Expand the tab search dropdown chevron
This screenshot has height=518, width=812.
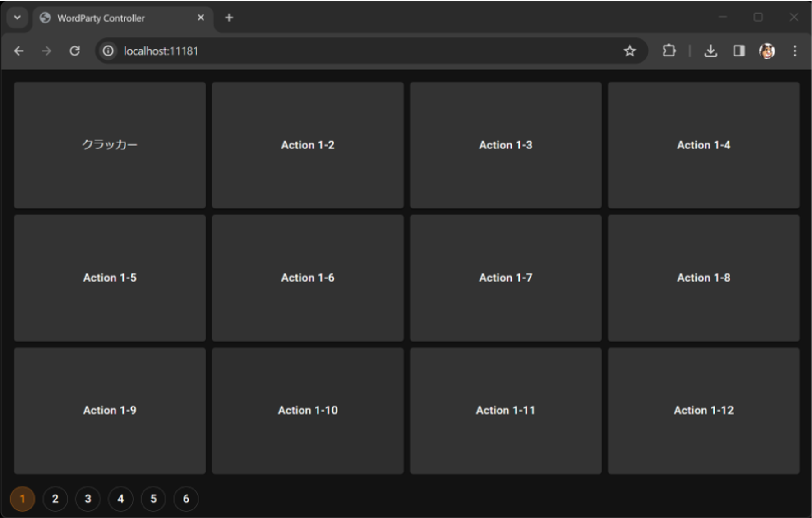tap(18, 18)
